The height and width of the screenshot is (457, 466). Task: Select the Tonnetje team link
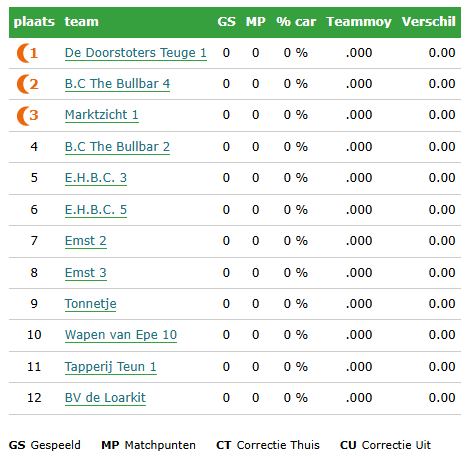[x=90, y=304]
